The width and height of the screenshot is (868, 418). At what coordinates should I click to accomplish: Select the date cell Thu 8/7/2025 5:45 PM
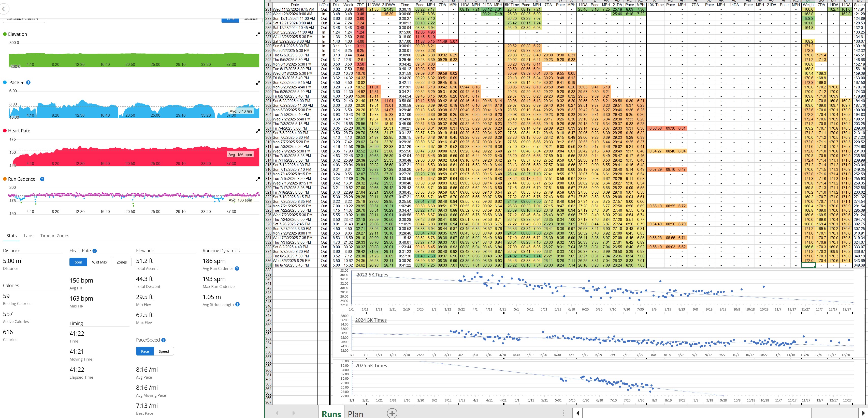click(295, 265)
